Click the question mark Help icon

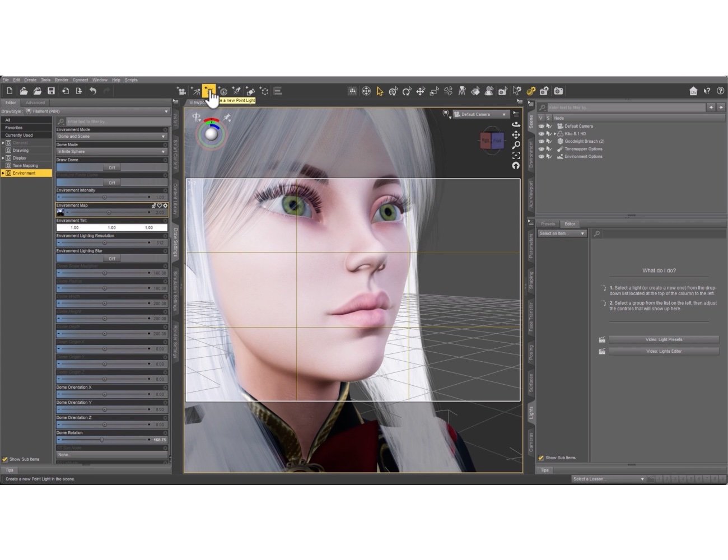point(720,91)
